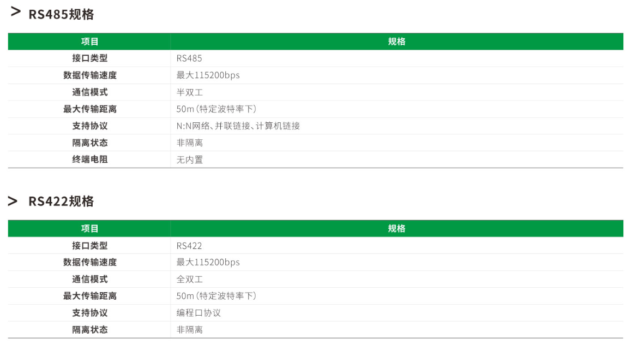Select the 隔离状态 label in the RS485 table
The width and height of the screenshot is (644, 344).
90,143
